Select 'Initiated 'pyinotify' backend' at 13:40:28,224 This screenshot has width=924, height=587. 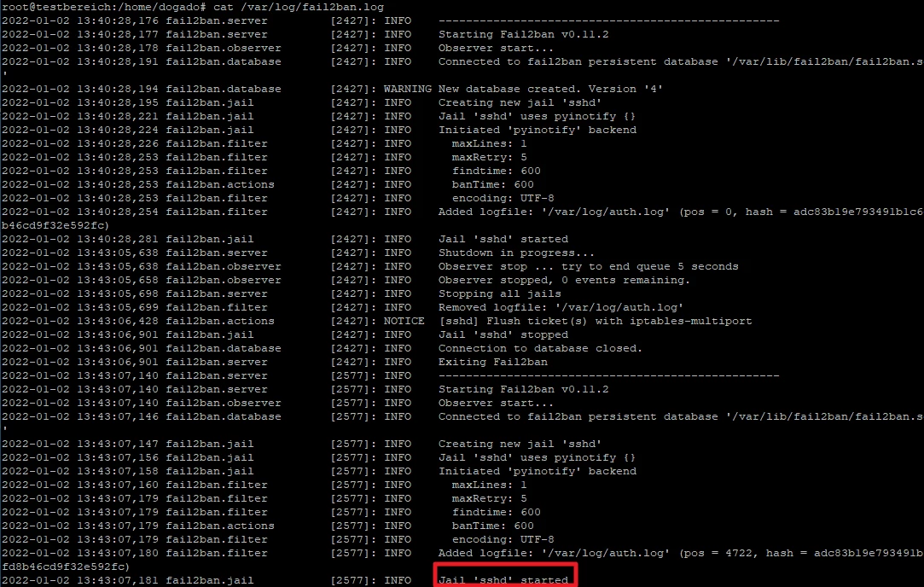pos(537,130)
